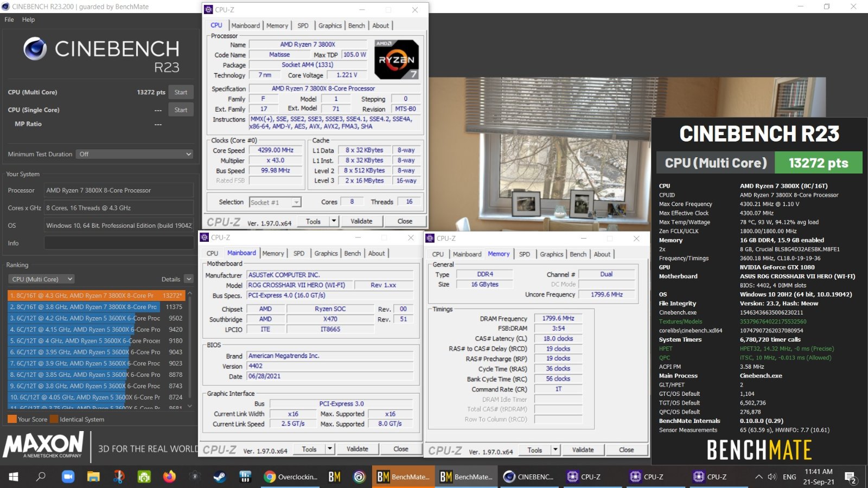This screenshot has width=868, height=488.
Task: Click the BenchMate logo in results panel
Action: click(x=759, y=450)
